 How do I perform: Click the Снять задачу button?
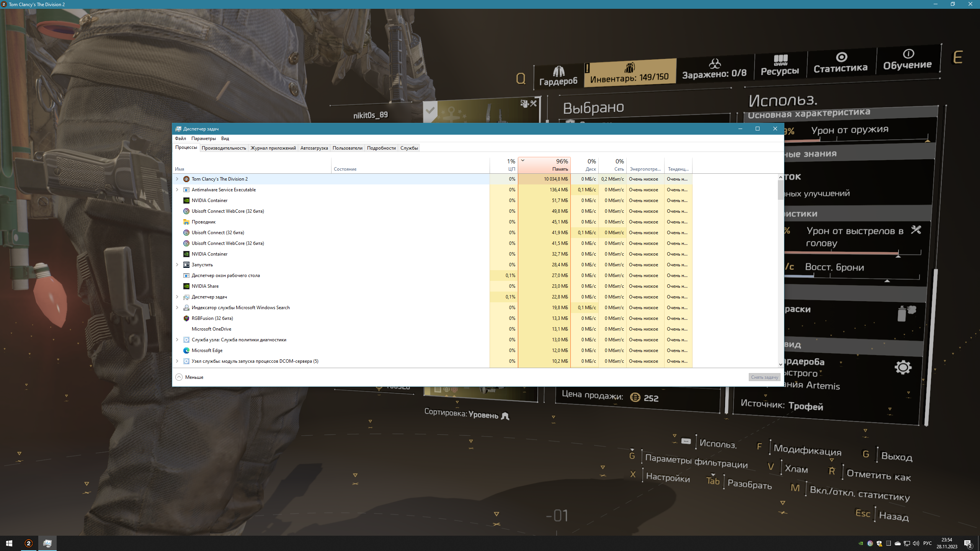764,377
